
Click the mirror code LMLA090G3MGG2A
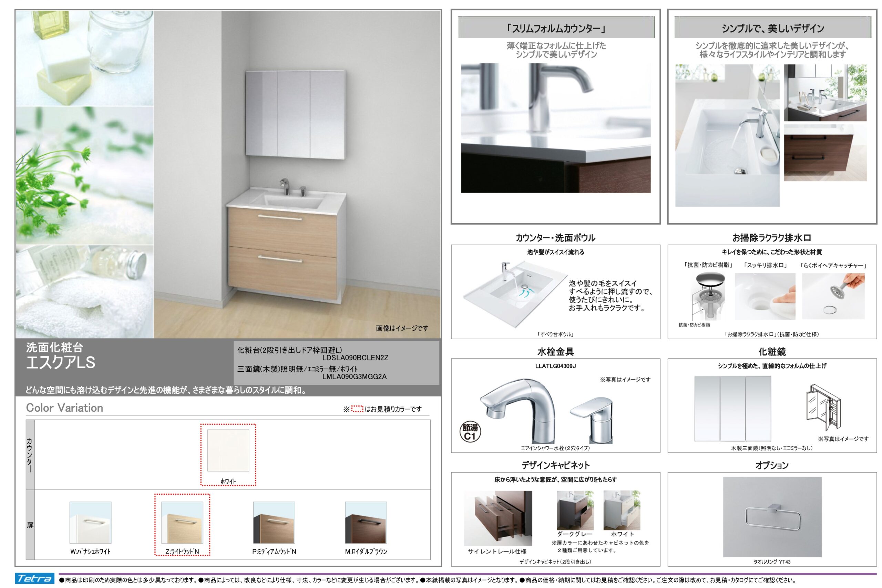[355, 376]
